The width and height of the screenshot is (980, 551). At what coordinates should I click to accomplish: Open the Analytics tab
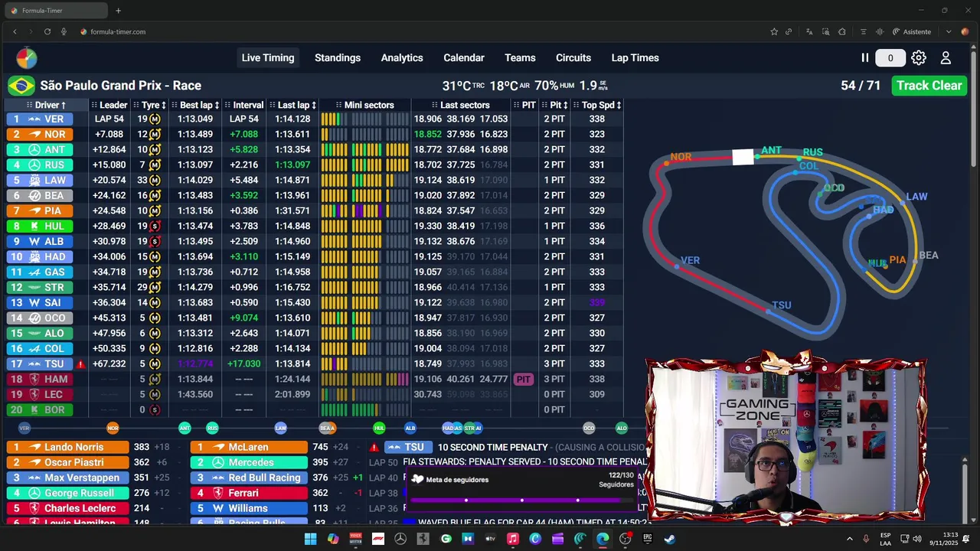402,57
